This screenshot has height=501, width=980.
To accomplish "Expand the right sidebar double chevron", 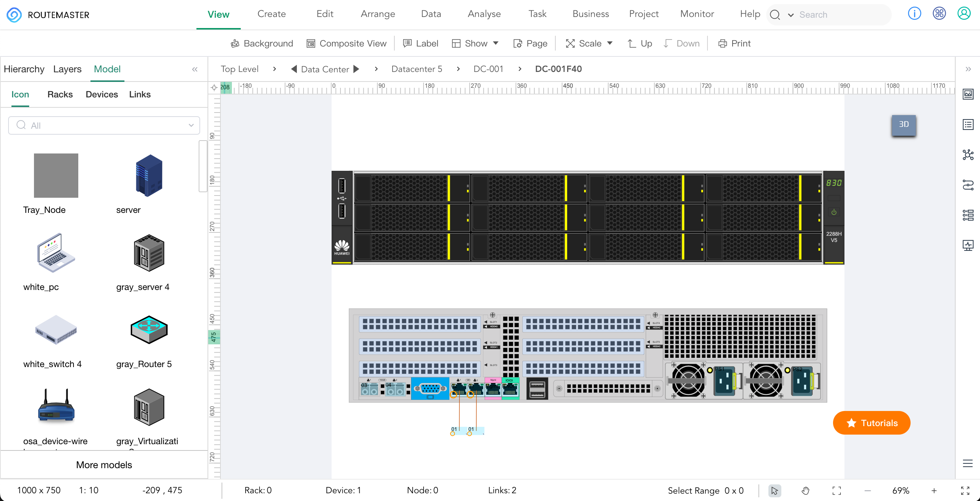I will (x=968, y=69).
